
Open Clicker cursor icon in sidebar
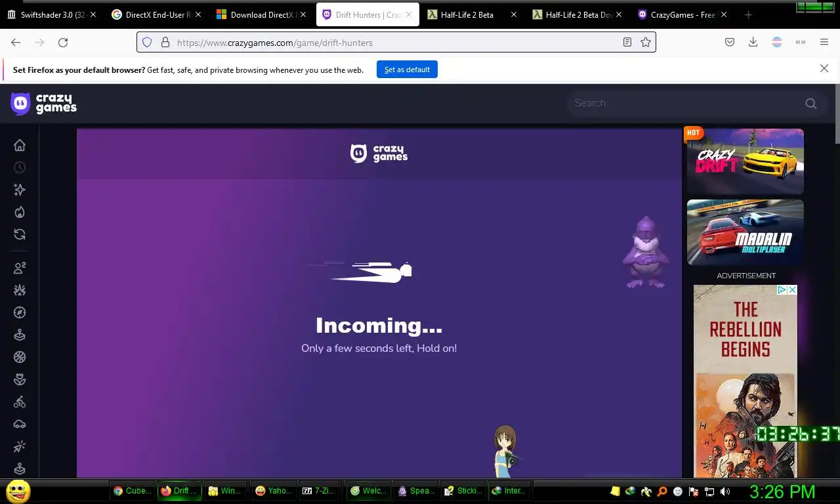pos(20,446)
